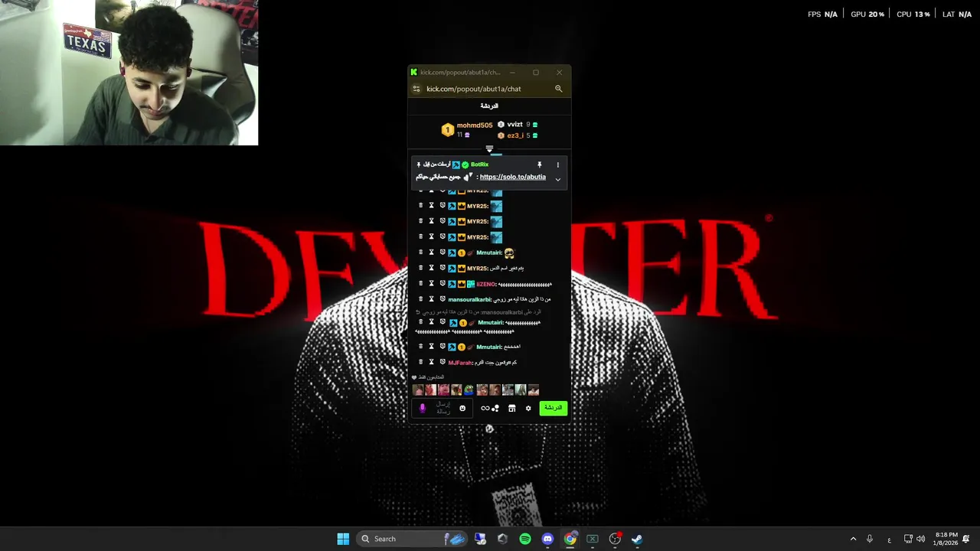
Task: Click the BotRix username in pinned message
Action: (479, 165)
